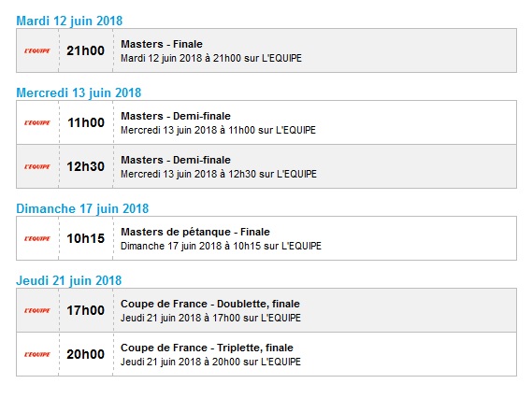Click the 17h00 broadcast time
Viewport: 532px width, 398px height.
pos(85,310)
